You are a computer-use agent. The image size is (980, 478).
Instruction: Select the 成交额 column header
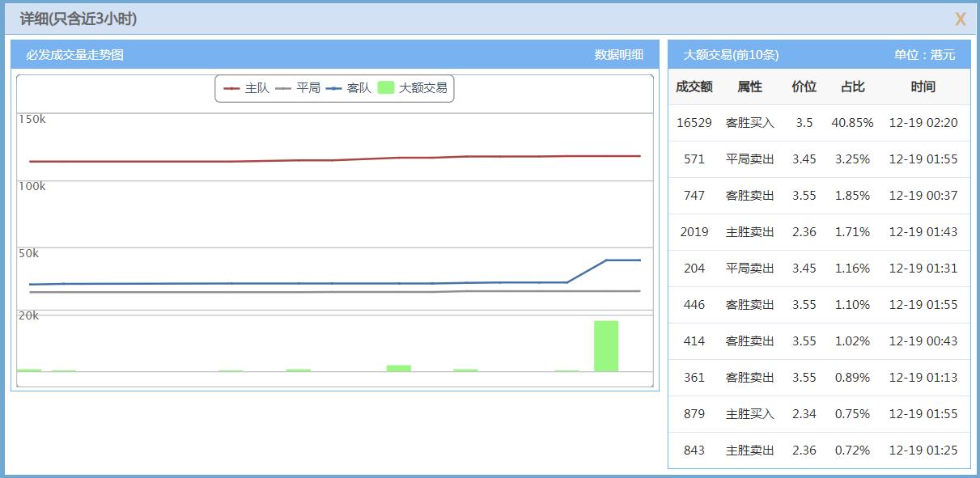point(694,87)
